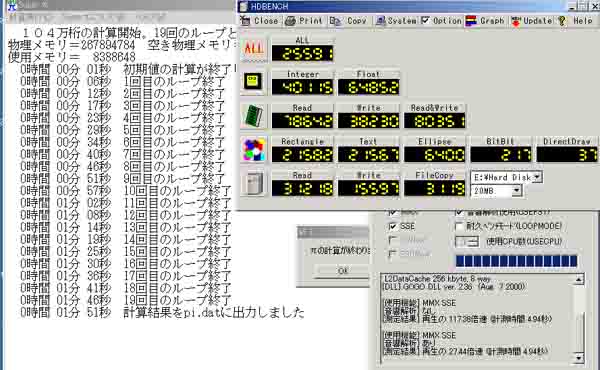Click the Update toolbar button
The height and width of the screenshot is (370, 600).
pyautogui.click(x=532, y=21)
